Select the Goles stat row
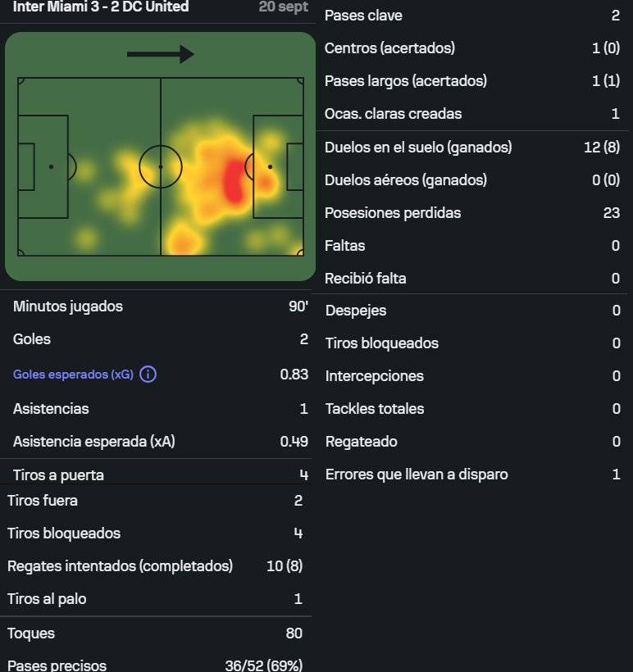633x672 pixels. 161,339
